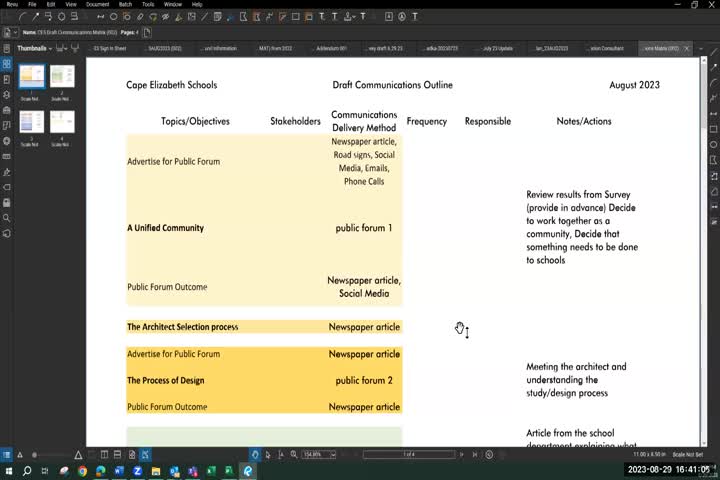Image resolution: width=720 pixels, height=480 pixels.
Task: Open the Window menu
Action: (x=173, y=4)
